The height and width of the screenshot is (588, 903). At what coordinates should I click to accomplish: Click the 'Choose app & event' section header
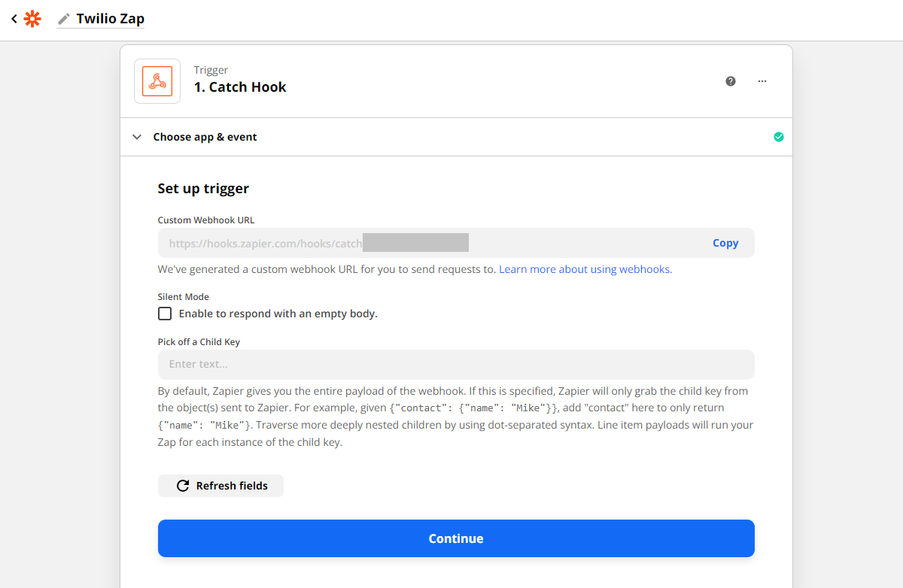coord(205,137)
